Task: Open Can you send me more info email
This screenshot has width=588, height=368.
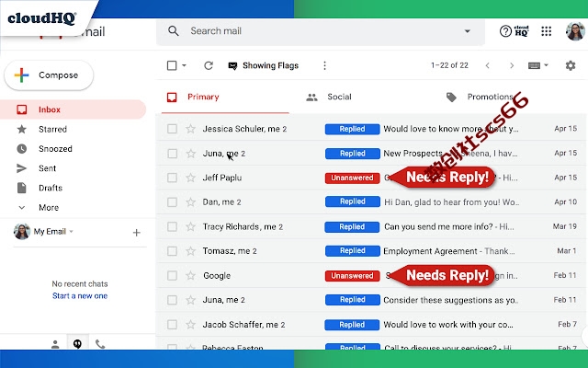Action: [x=449, y=227]
